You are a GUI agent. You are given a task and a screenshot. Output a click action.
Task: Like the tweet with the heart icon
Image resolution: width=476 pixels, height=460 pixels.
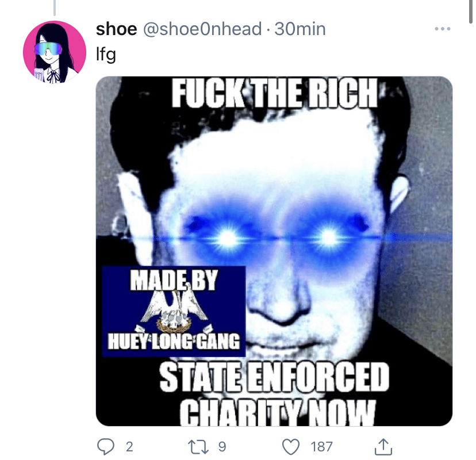[x=291, y=447]
